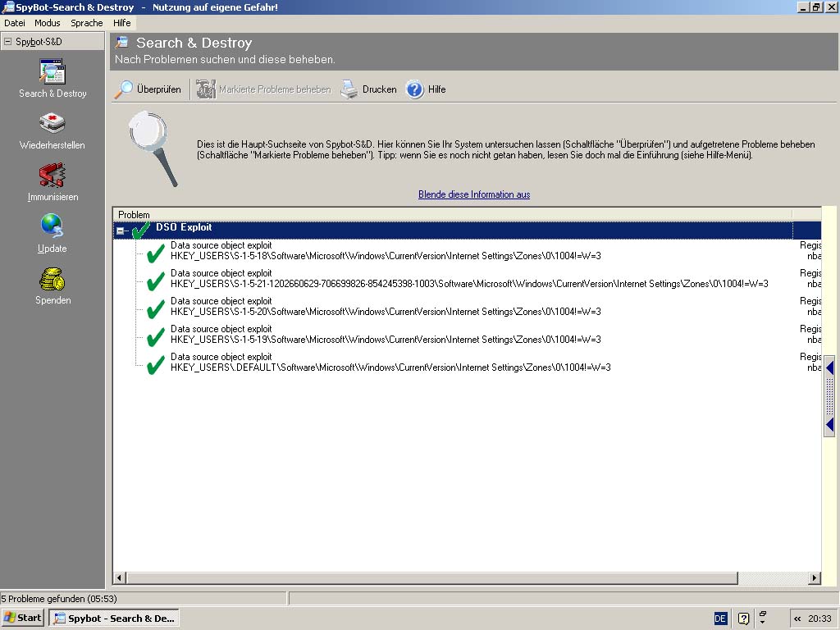The height and width of the screenshot is (630, 840).
Task: Click the Drucken printer icon
Action: click(x=349, y=89)
